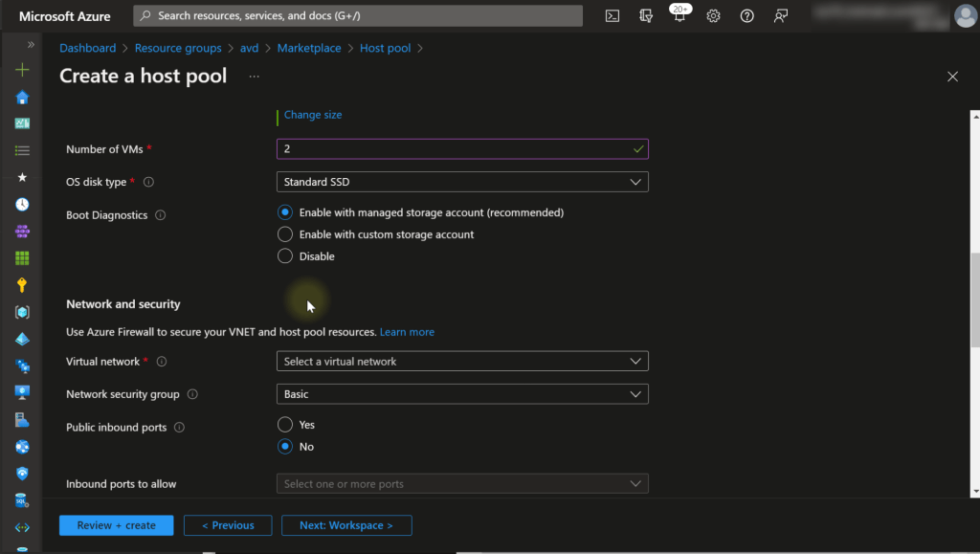The width and height of the screenshot is (980, 554).
Task: Open the Directories and subscriptions filter icon
Action: 646,16
